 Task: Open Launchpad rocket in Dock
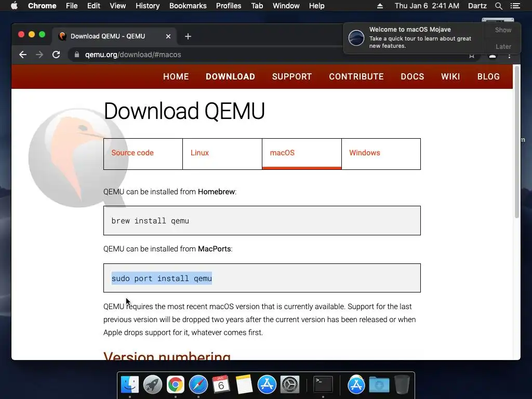point(153,385)
